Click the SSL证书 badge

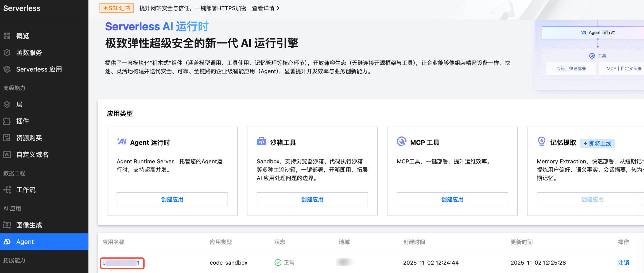point(117,8)
